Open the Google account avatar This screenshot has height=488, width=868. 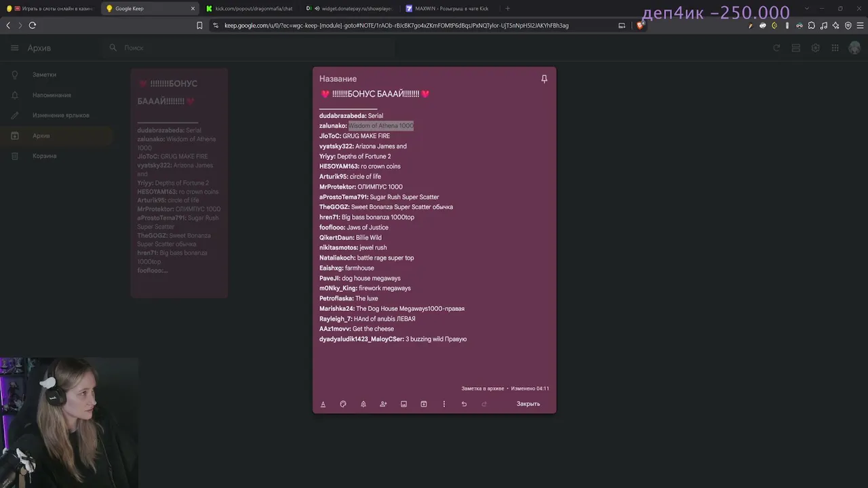pyautogui.click(x=855, y=48)
